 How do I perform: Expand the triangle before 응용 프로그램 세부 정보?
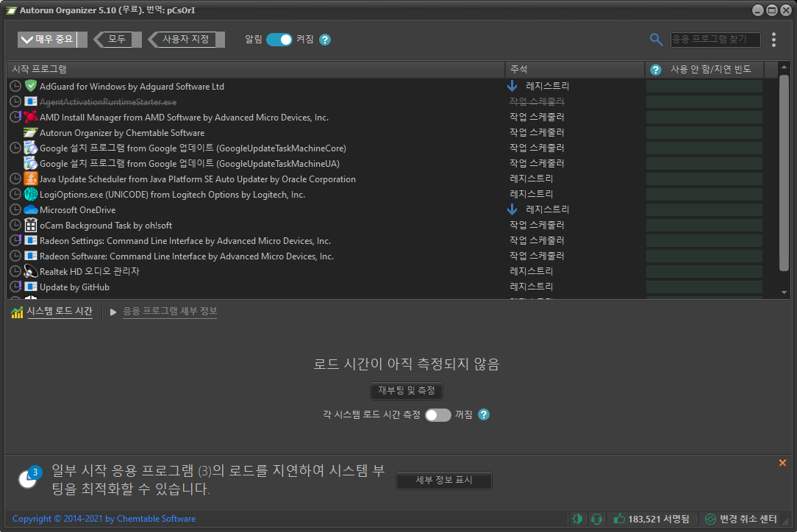(x=112, y=312)
